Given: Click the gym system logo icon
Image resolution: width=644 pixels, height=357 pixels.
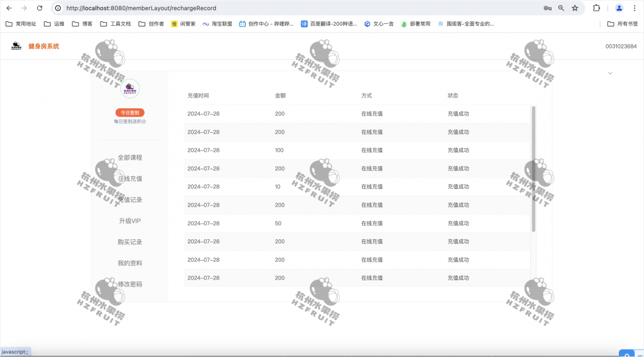Looking at the screenshot, I should (16, 46).
